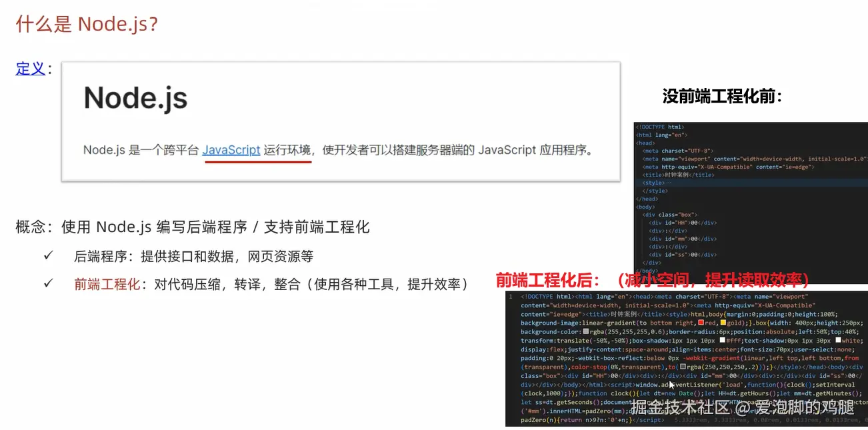The width and height of the screenshot is (868, 430).
Task: Click the '<title>时钟案例</title>' line in upper code
Action: tap(678, 175)
